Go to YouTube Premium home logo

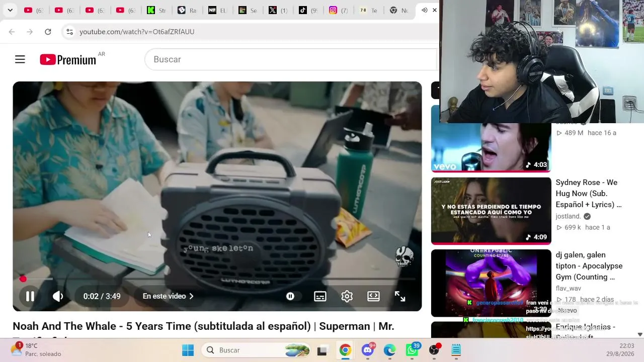pyautogui.click(x=68, y=60)
